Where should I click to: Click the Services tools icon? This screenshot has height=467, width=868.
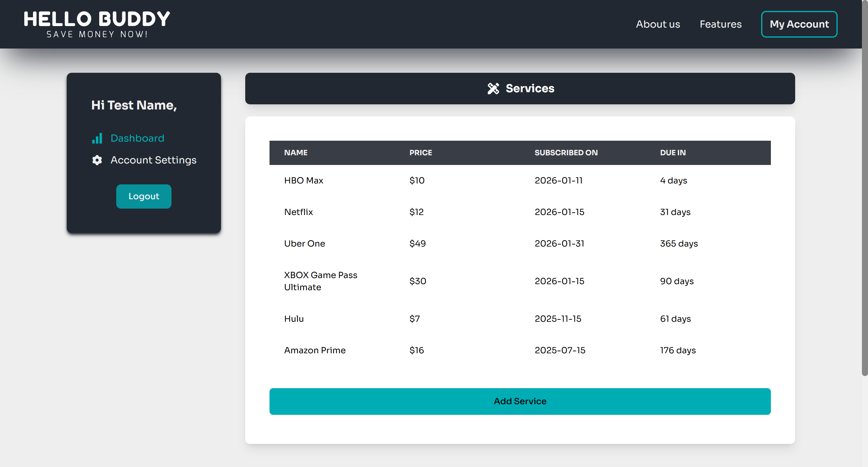pos(493,89)
